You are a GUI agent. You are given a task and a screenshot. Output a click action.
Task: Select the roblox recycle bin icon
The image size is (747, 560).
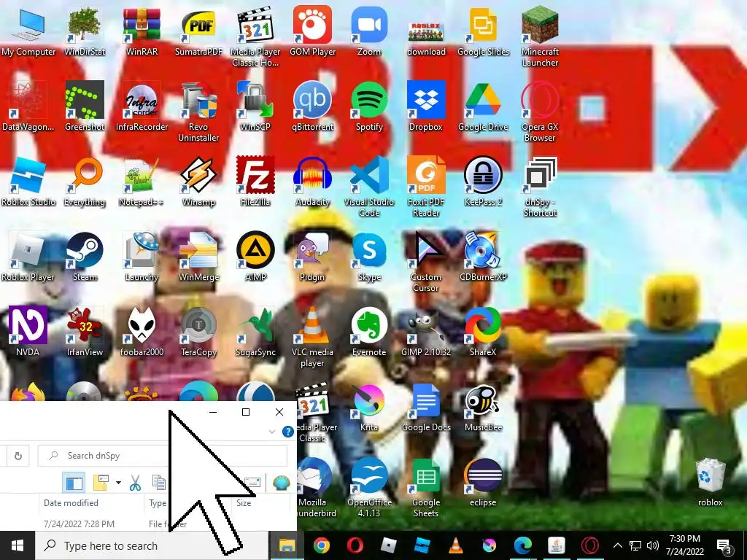[711, 483]
